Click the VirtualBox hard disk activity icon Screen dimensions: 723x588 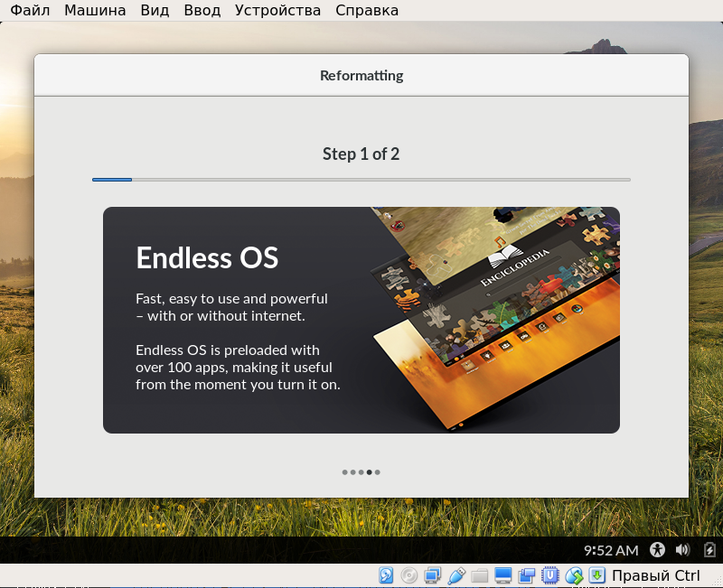tap(386, 575)
